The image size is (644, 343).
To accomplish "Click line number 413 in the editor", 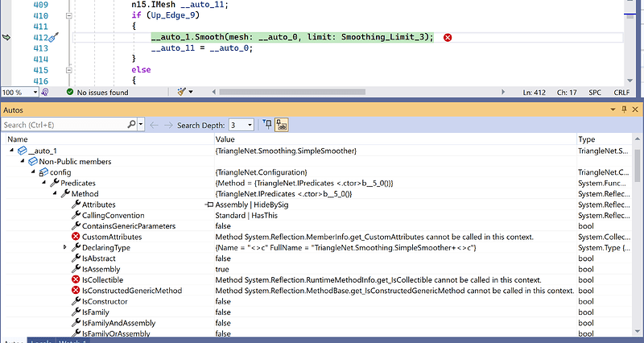I will [41, 48].
